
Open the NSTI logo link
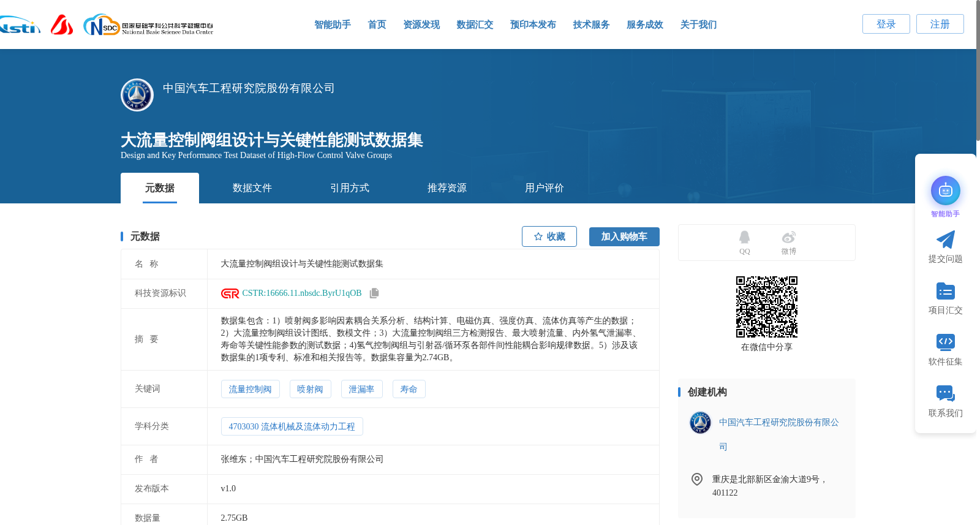20,25
